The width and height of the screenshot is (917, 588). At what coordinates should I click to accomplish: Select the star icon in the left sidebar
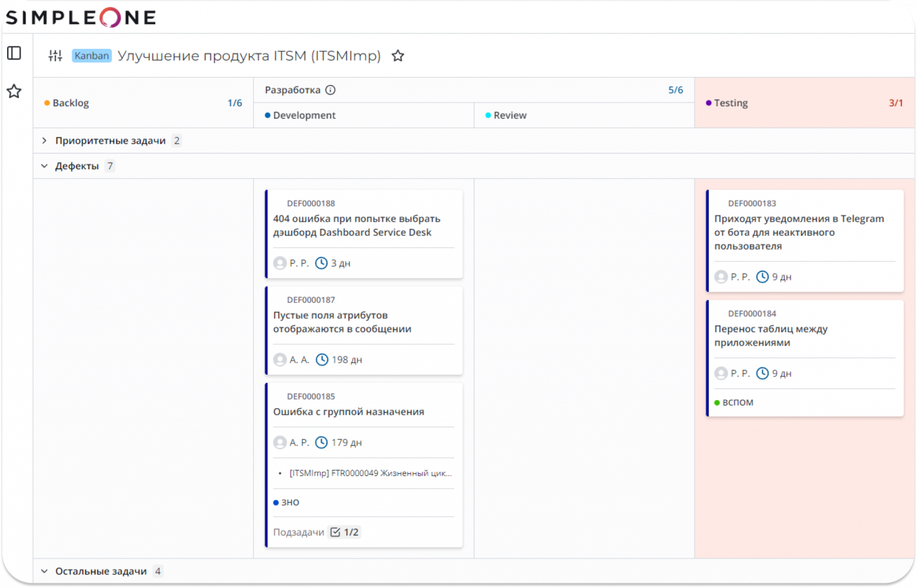pos(14,92)
